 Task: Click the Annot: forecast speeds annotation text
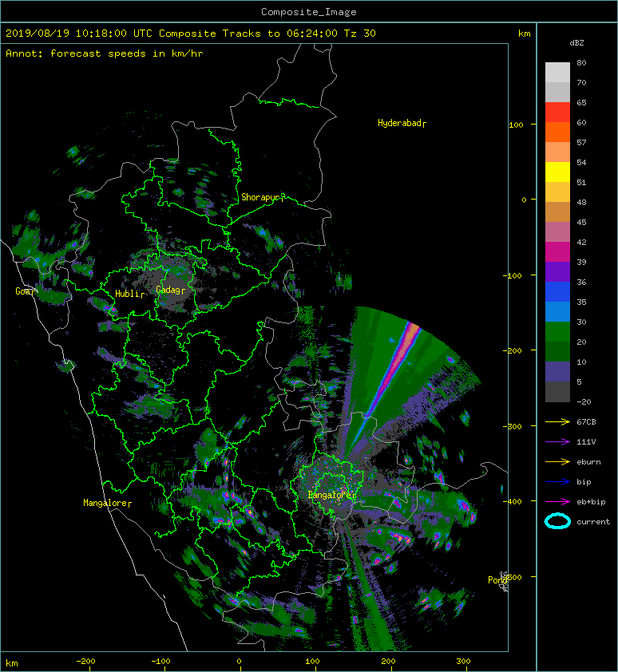(105, 53)
